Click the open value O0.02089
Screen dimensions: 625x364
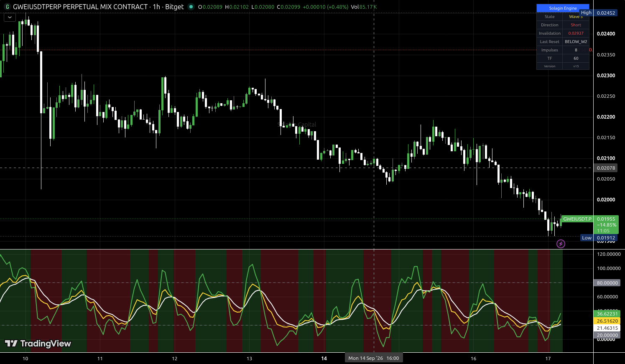(x=210, y=7)
